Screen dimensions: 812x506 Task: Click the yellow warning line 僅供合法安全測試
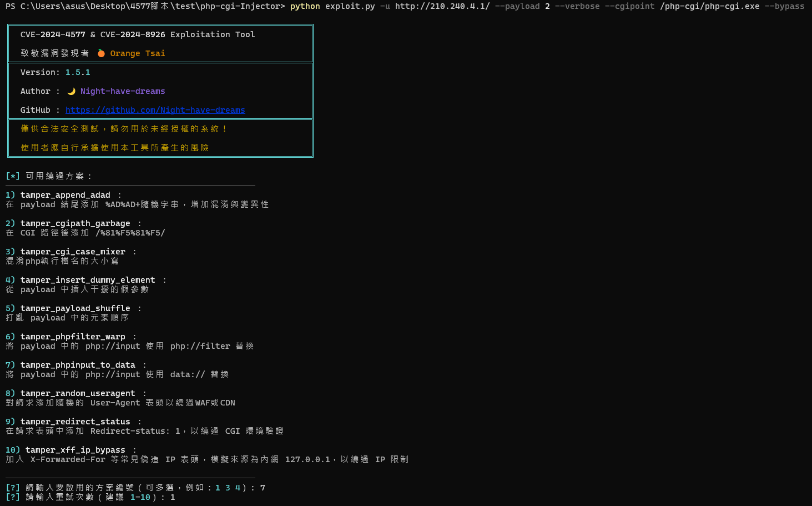[x=124, y=129]
